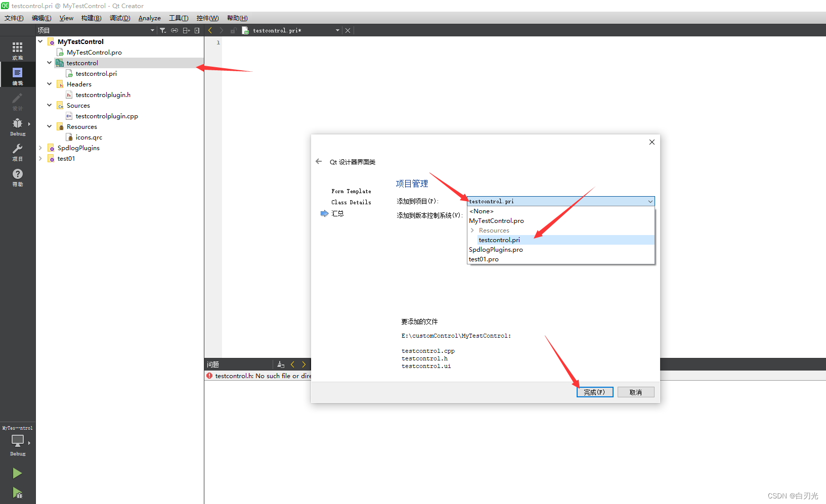Viewport: 826px width, 504px height.
Task: Select <None> in project dropdown list
Action: tap(561, 211)
